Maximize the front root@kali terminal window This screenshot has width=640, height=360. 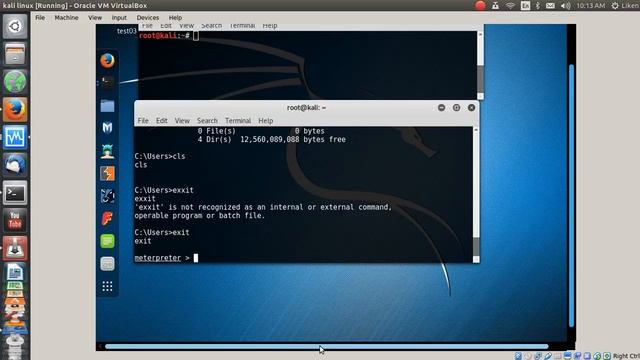(x=456, y=107)
